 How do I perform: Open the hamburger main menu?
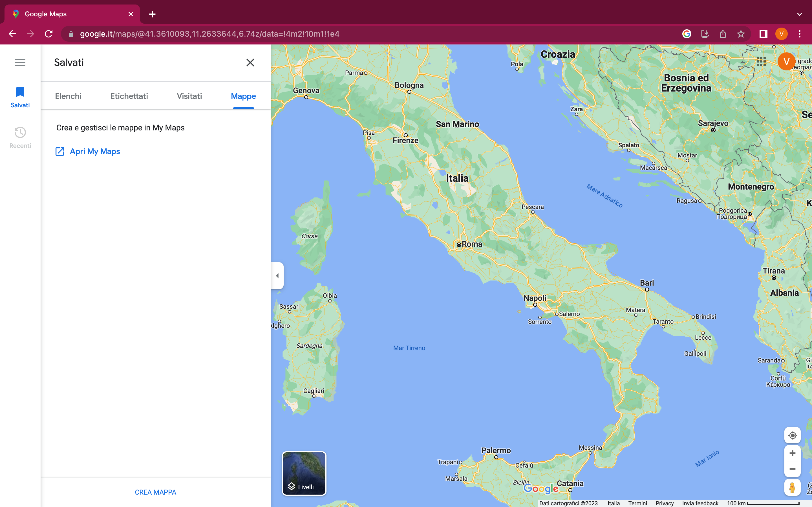tap(20, 62)
